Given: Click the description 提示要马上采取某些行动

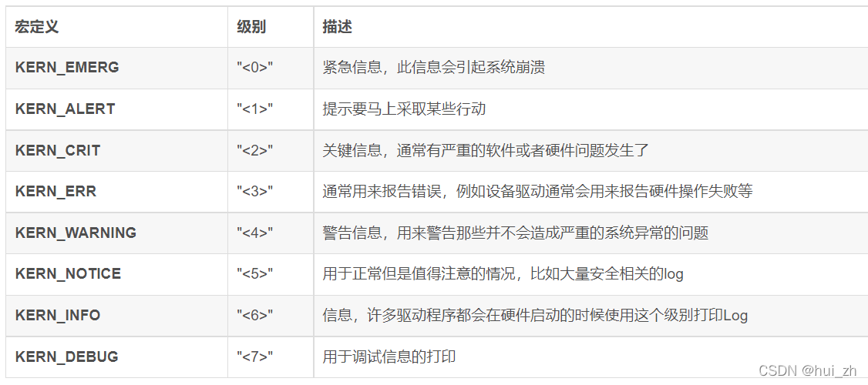Looking at the screenshot, I should [x=404, y=109].
